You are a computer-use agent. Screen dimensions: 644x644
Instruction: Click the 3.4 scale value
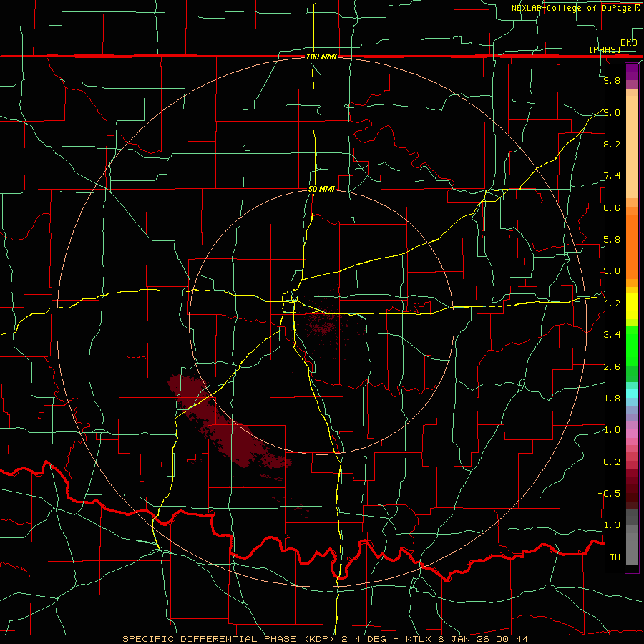click(x=612, y=335)
